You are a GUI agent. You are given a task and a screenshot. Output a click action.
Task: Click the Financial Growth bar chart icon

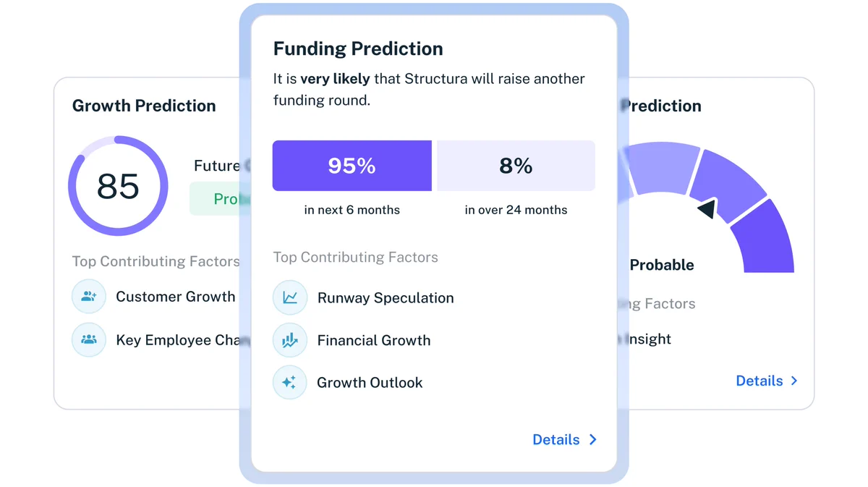point(290,340)
